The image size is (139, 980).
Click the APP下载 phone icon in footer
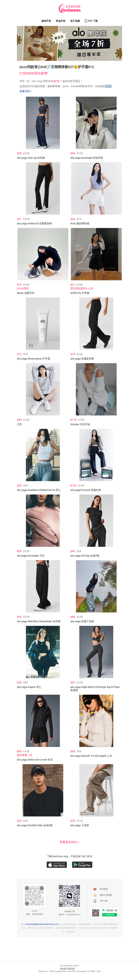point(95,901)
